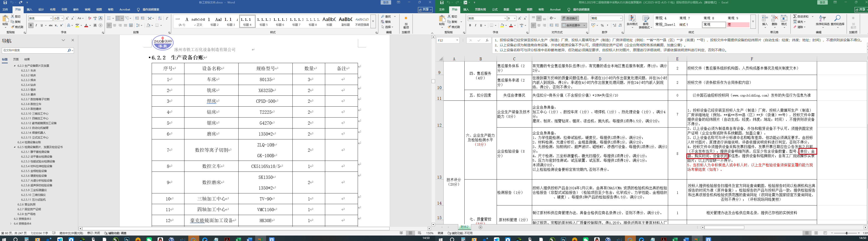Collapse the 6.2.3 heading in navigation pane
This screenshot has width=868, height=241.
coord(15,66)
